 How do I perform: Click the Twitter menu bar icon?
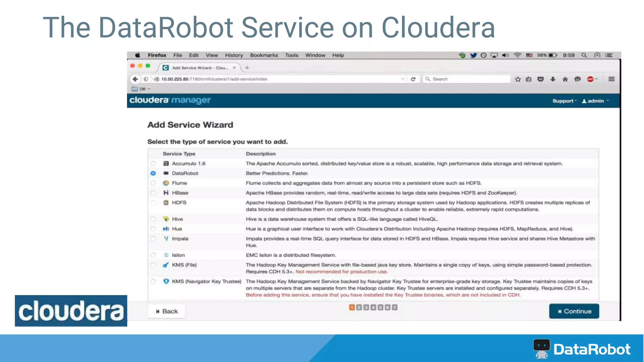coord(473,55)
